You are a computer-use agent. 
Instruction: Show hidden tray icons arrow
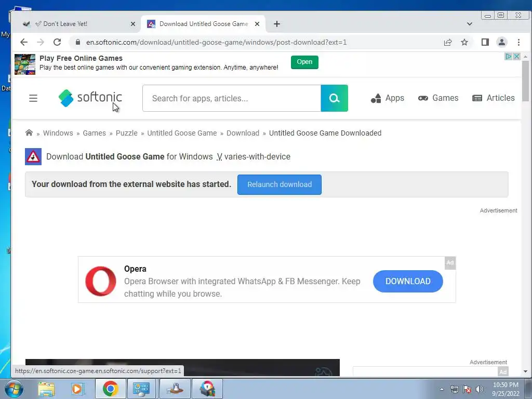coord(442,389)
